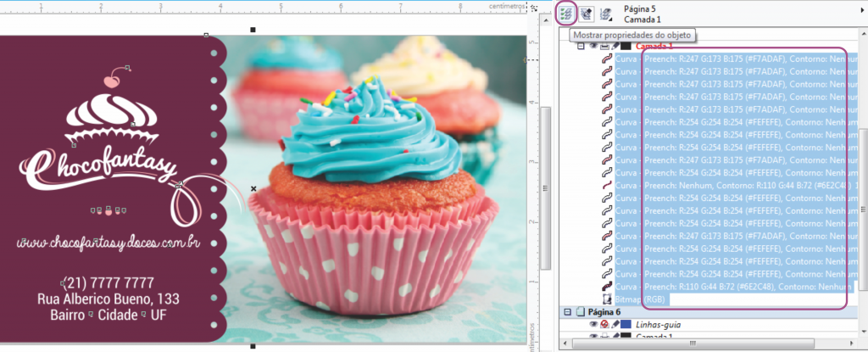Select curve filled with #6E2C48
The height and width of the screenshot is (352, 868).
coord(732,287)
